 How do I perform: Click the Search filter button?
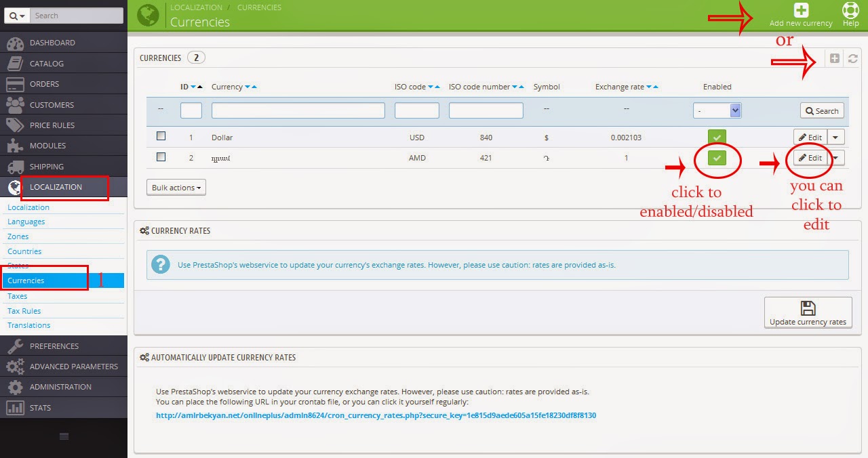pyautogui.click(x=822, y=111)
